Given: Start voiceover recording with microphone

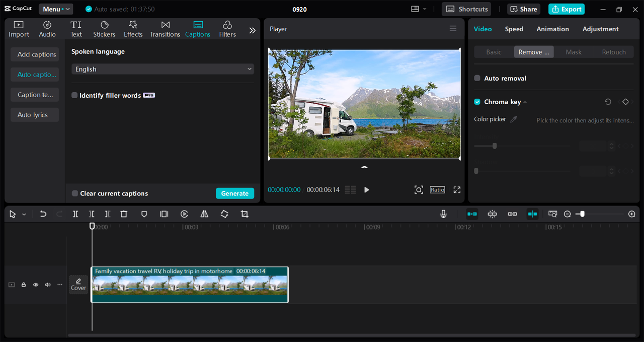Looking at the screenshot, I should coord(443,214).
